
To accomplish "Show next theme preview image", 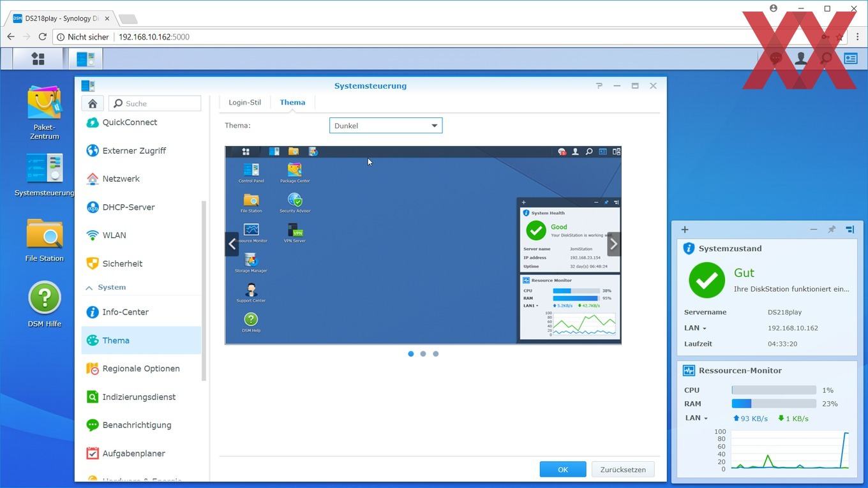I will click(x=613, y=244).
